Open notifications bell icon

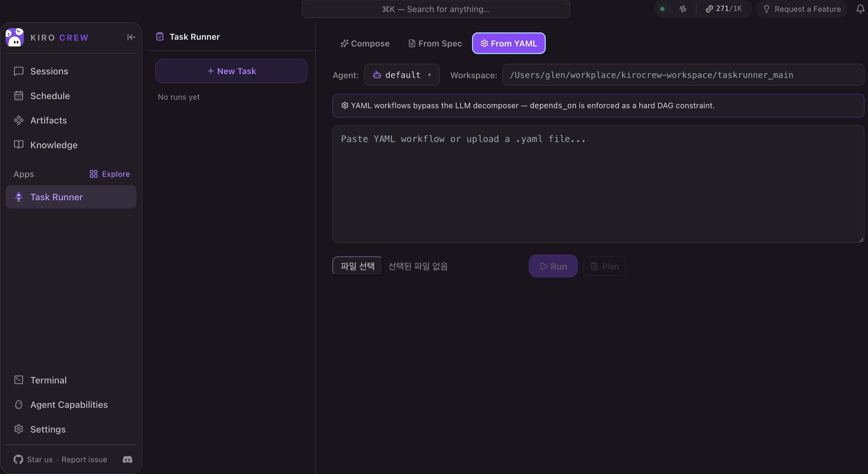860,9
